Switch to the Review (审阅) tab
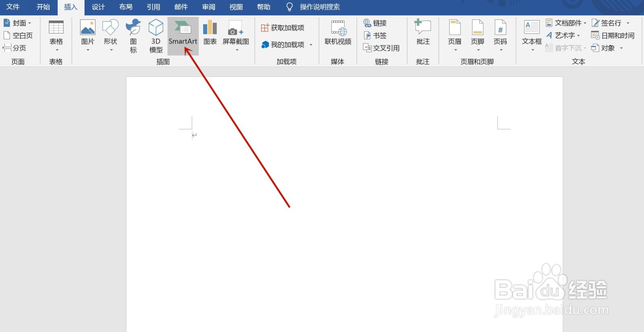 click(208, 7)
